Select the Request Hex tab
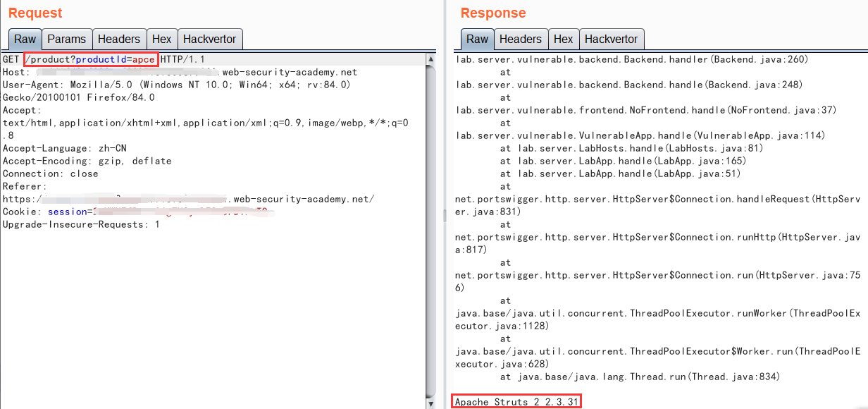The width and height of the screenshot is (868, 409). [x=161, y=39]
